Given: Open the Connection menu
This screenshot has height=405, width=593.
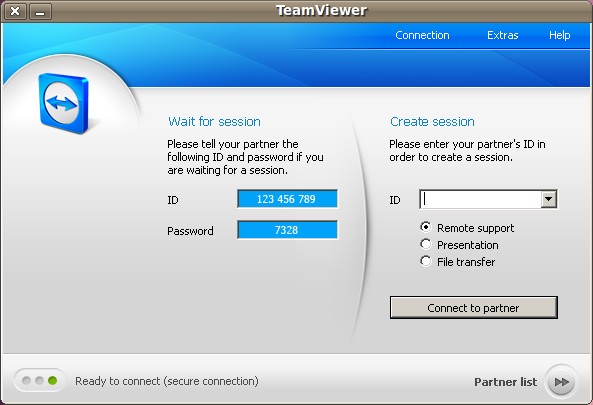Looking at the screenshot, I should tap(422, 35).
